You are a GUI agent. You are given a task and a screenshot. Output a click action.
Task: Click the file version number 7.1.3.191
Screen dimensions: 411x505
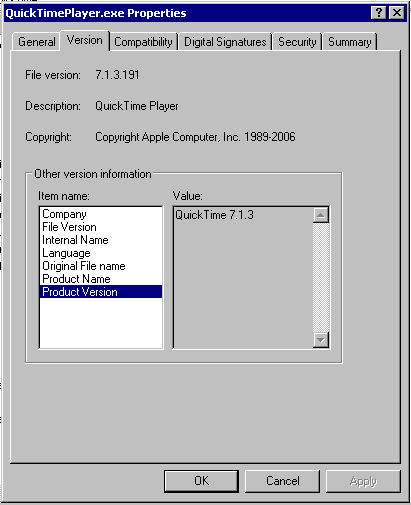117,75
